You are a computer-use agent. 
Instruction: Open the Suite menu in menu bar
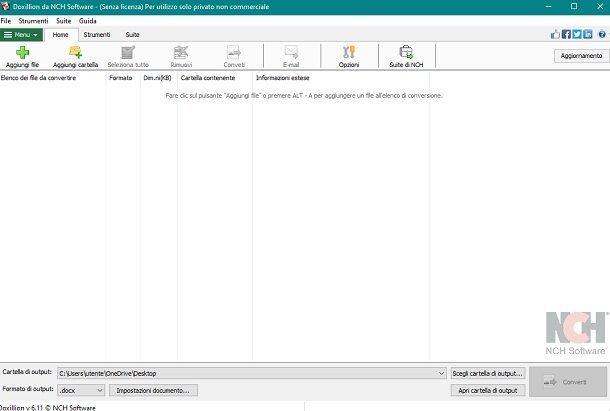click(x=63, y=21)
